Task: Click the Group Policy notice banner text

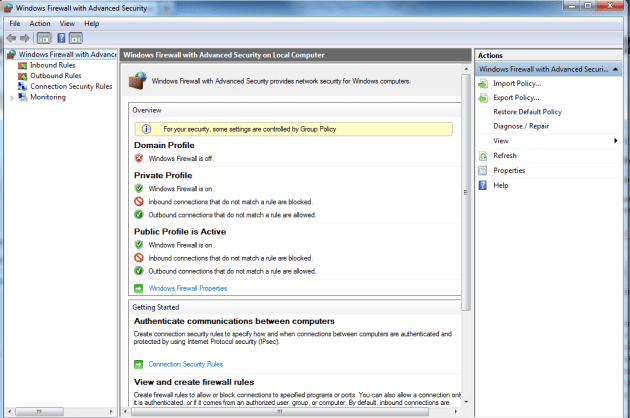Action: pos(250,129)
